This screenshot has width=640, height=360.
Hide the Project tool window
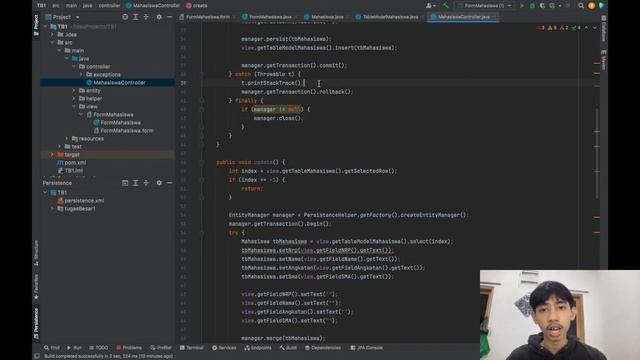(x=169, y=17)
